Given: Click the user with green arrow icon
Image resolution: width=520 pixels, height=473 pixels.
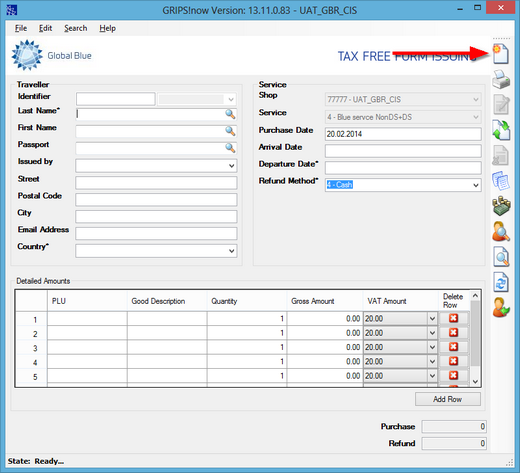Looking at the screenshot, I should click(x=501, y=308).
